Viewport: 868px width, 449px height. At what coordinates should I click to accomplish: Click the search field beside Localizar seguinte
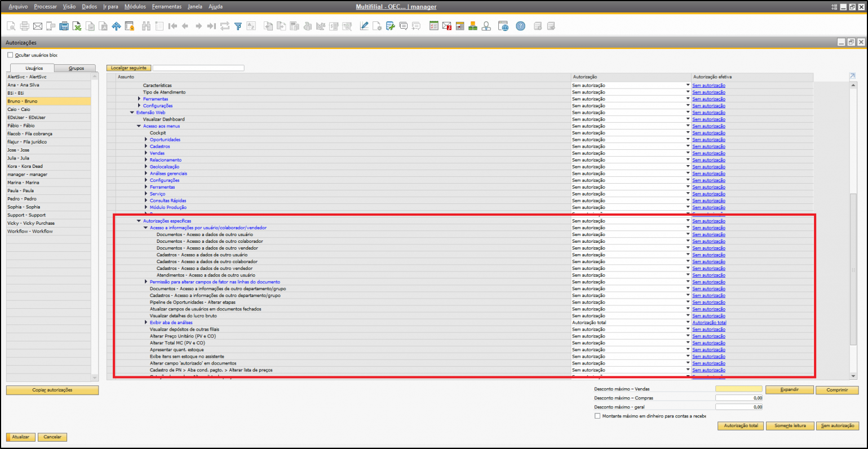point(198,68)
